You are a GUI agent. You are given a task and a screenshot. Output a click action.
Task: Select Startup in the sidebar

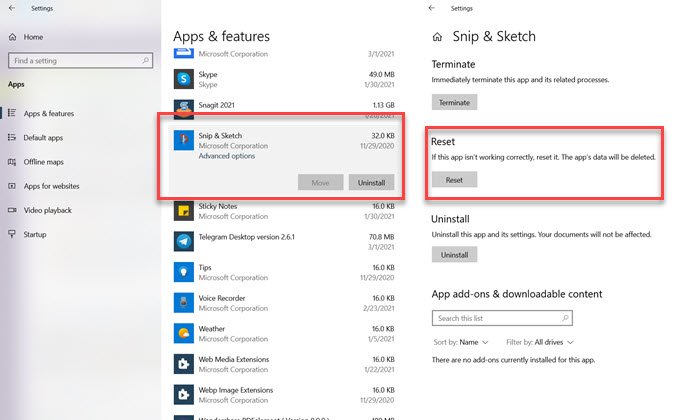click(35, 234)
